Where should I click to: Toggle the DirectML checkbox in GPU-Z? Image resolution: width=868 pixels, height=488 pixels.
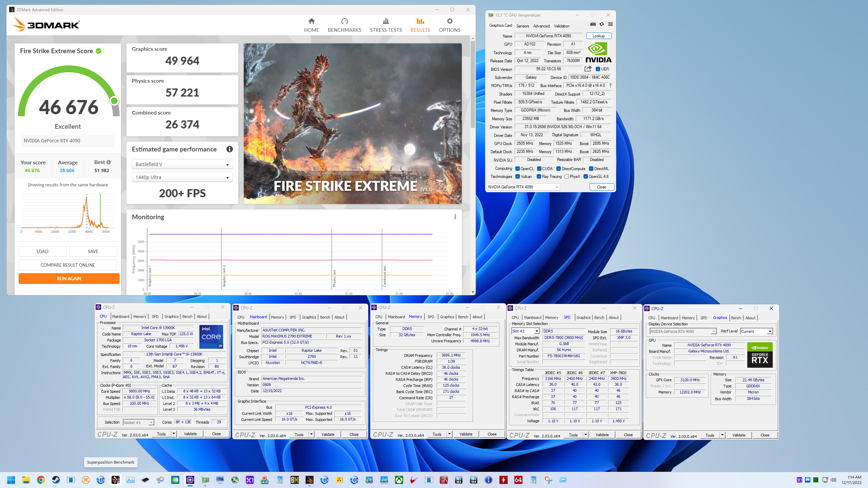(x=591, y=169)
